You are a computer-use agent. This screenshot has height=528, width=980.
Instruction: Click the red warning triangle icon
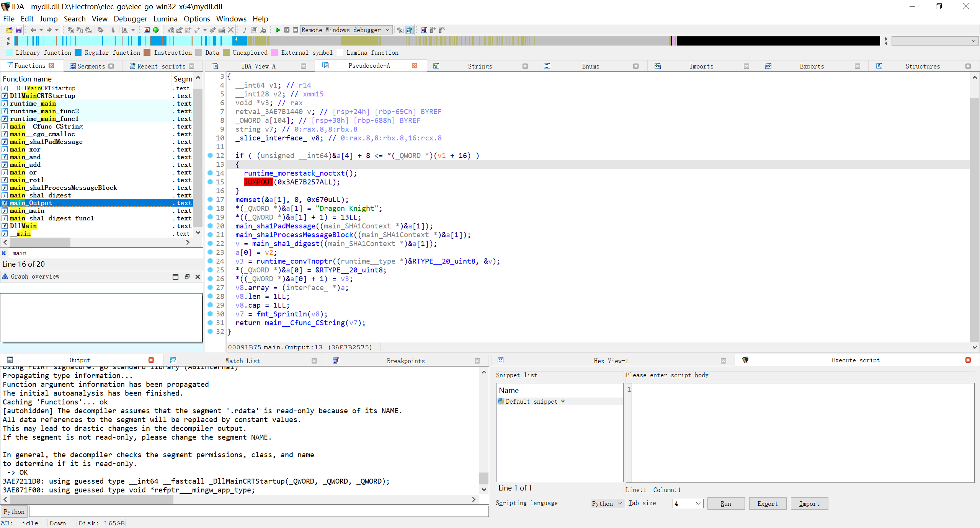(147, 30)
